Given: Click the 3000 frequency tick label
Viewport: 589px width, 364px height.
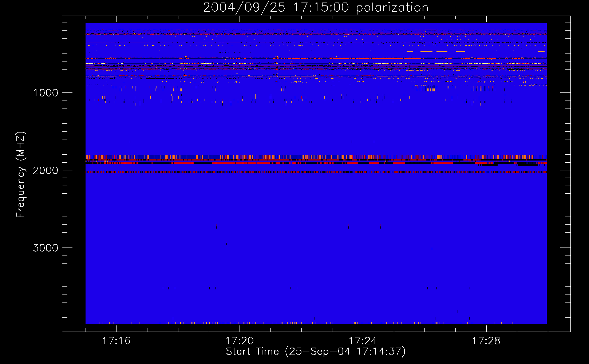Looking at the screenshot, I should pyautogui.click(x=46, y=248).
